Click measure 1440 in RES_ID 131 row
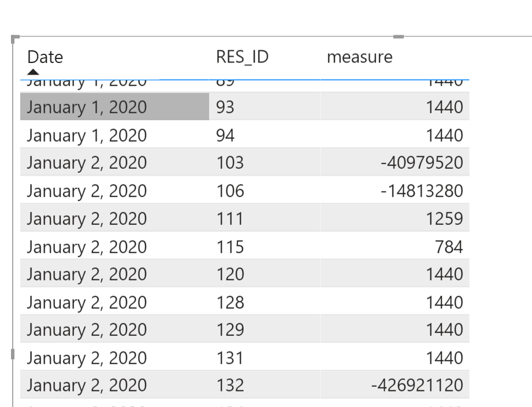532x407 pixels. tap(444, 358)
